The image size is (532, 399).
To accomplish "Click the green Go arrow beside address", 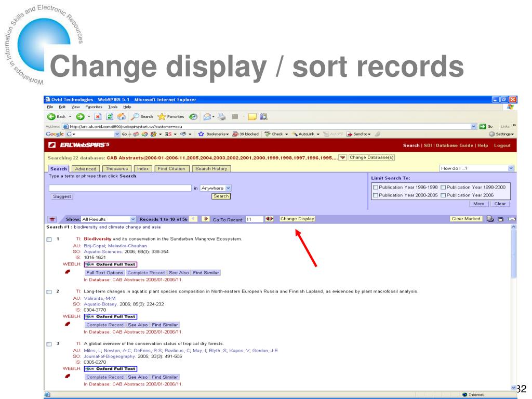I will 483,126.
